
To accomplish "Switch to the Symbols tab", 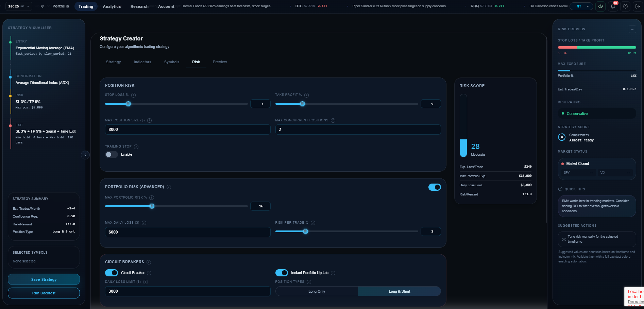I will [172, 62].
